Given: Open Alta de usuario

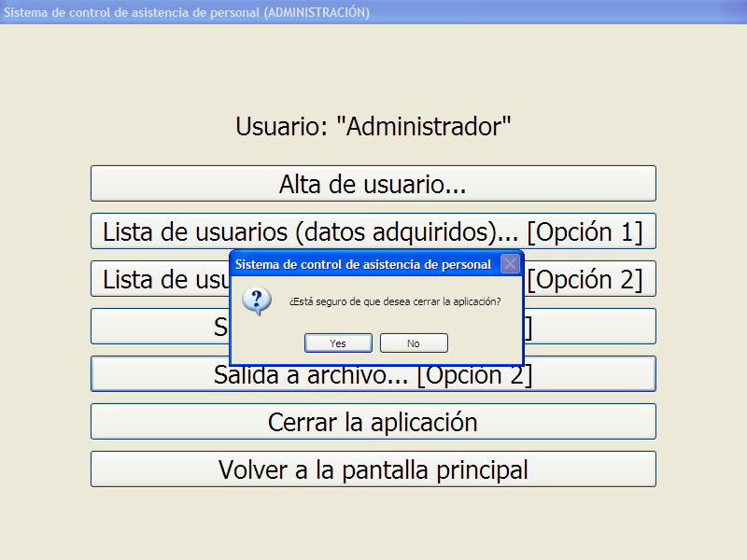Looking at the screenshot, I should (x=373, y=184).
